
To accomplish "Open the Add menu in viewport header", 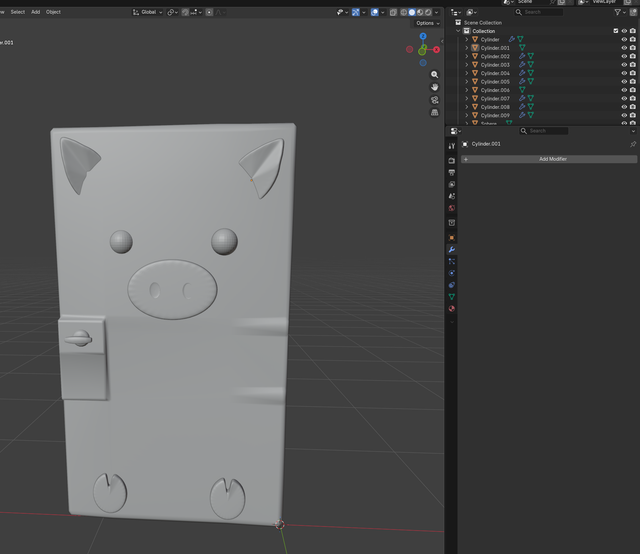I will click(36, 12).
